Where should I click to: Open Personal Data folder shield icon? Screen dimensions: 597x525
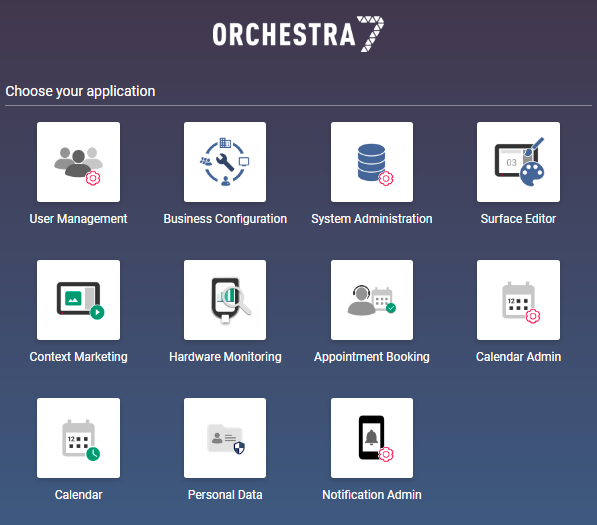click(x=225, y=438)
